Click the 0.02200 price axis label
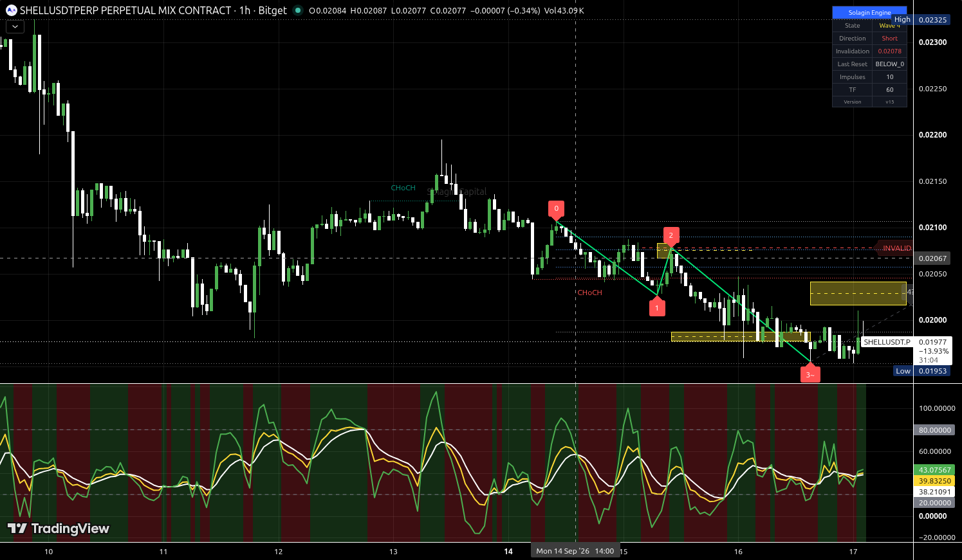The height and width of the screenshot is (560, 962). pyautogui.click(x=932, y=135)
